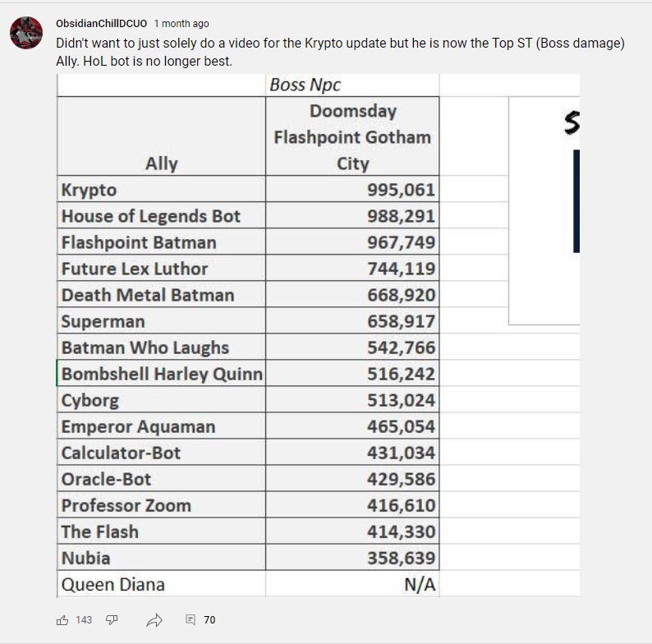Open ObsidianChillDCUO channel name link
Screen dimensions: 652x644
coord(102,24)
